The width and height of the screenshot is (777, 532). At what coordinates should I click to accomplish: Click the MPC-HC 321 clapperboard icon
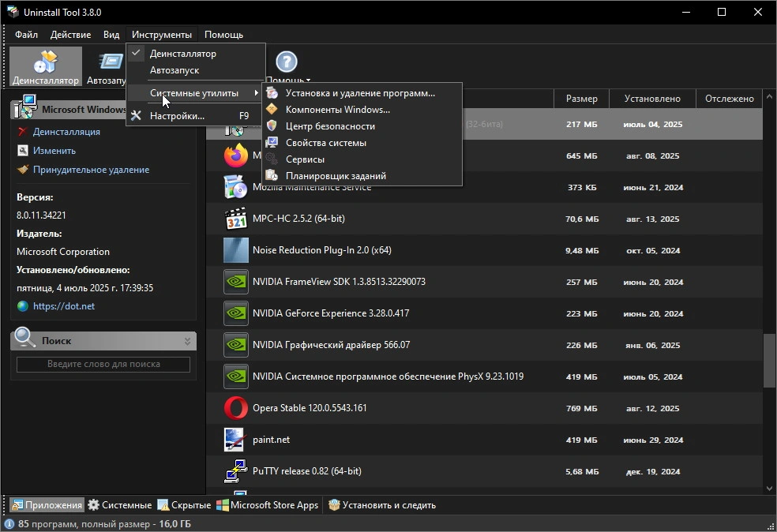pos(236,219)
